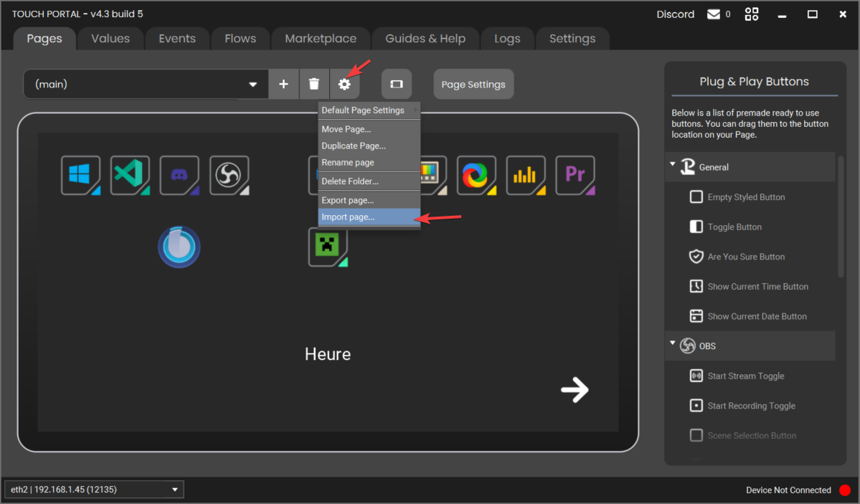Screen dimensions: 860x504
Task: Open the Events tab
Action: click(x=177, y=39)
